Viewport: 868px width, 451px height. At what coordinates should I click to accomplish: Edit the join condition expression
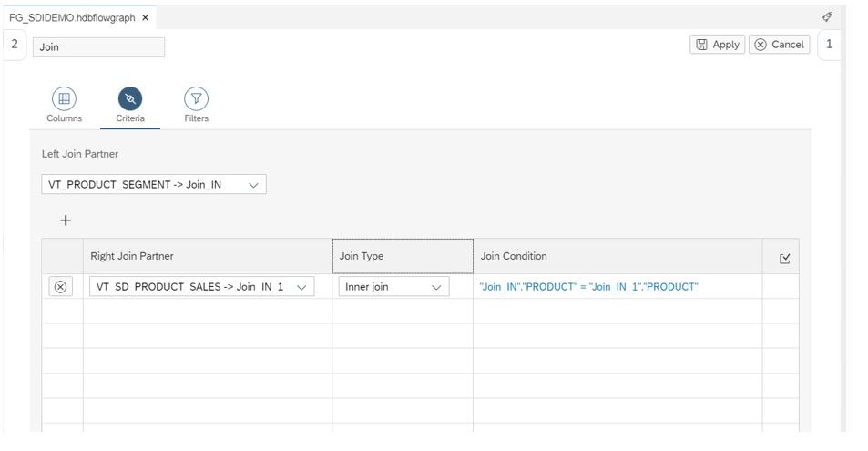coord(588,286)
